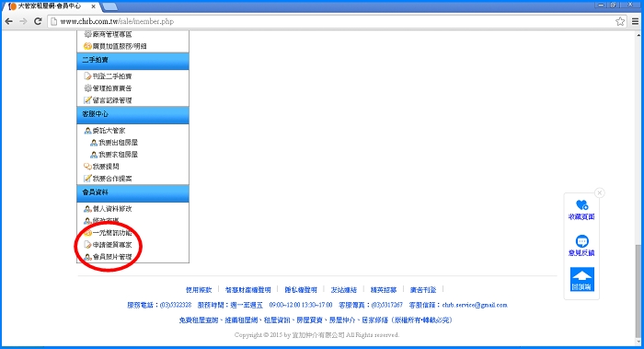Viewport: 644px width, 349px height.
Task: Open the circled 申請優質專家 link
Action: point(108,245)
